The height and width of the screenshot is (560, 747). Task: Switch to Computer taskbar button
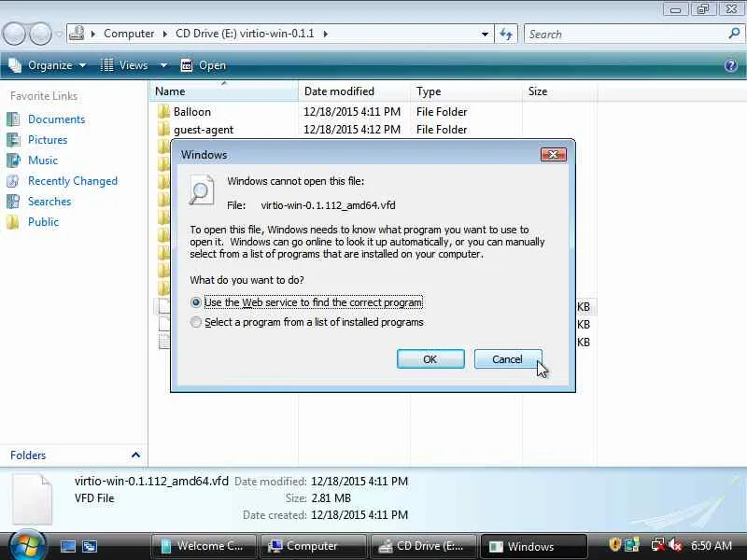click(x=313, y=546)
